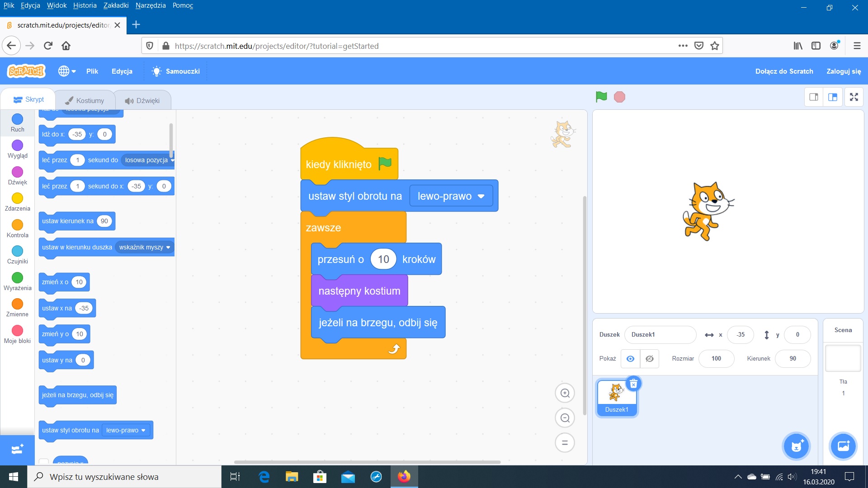Screen dimensions: 868x488
Task: Select the Kontrola blocks category
Action: click(x=17, y=229)
